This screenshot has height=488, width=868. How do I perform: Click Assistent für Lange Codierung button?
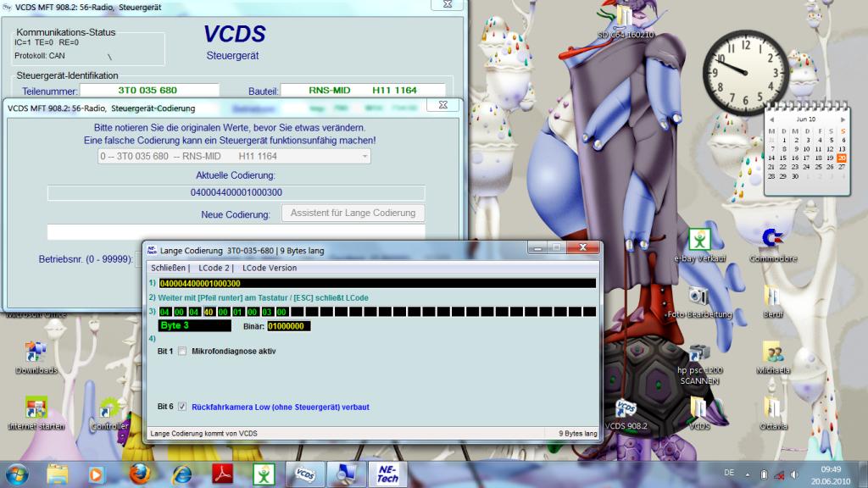coord(353,213)
